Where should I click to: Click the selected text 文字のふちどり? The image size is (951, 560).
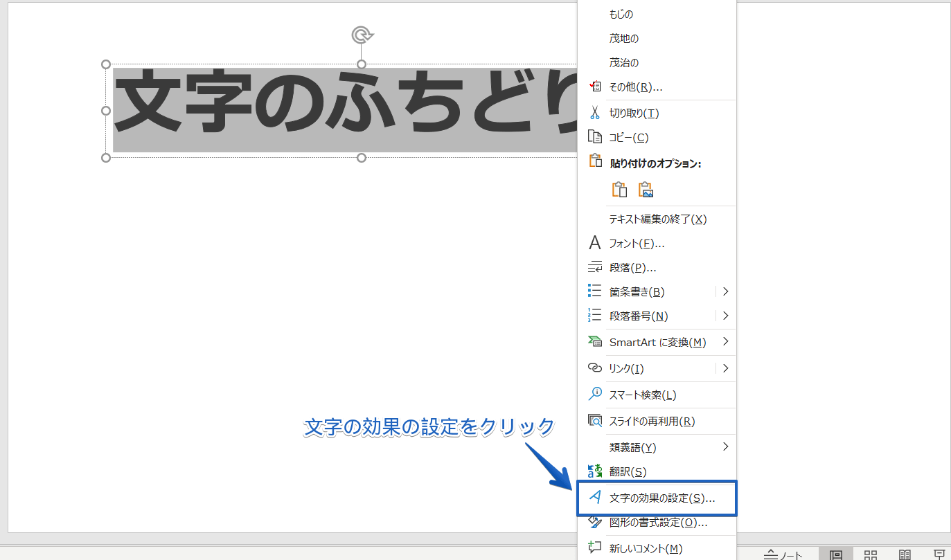tap(345, 109)
